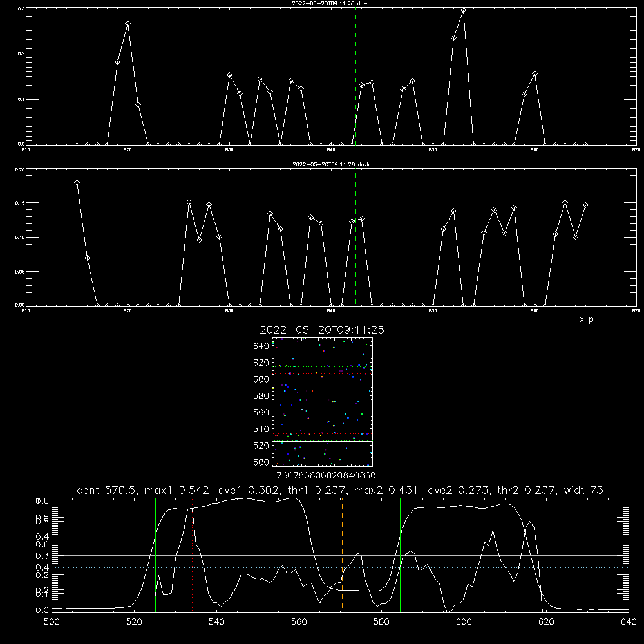Image resolution: width=644 pixels, height=644 pixels.
Task: Click bottom plot x-axis label "600"
Action: point(464,621)
